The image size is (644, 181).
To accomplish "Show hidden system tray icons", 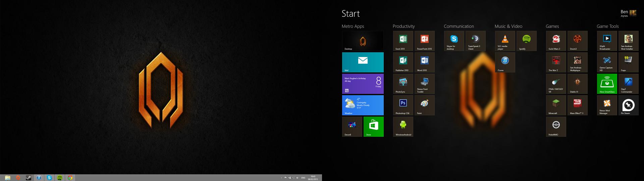I will 281,178.
